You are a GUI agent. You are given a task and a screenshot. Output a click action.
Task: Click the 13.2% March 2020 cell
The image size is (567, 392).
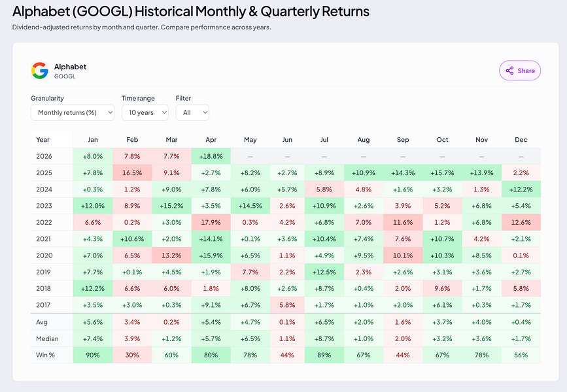172,255
